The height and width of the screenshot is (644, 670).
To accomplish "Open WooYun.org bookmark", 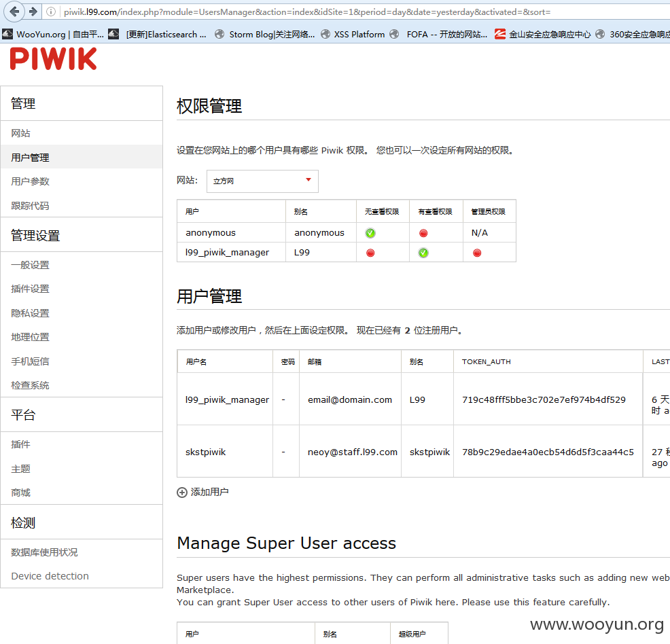I will coord(53,34).
